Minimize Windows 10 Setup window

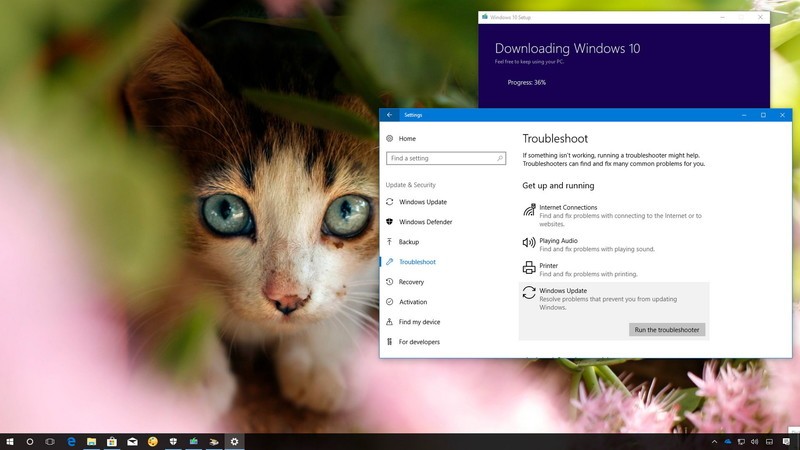[722, 17]
